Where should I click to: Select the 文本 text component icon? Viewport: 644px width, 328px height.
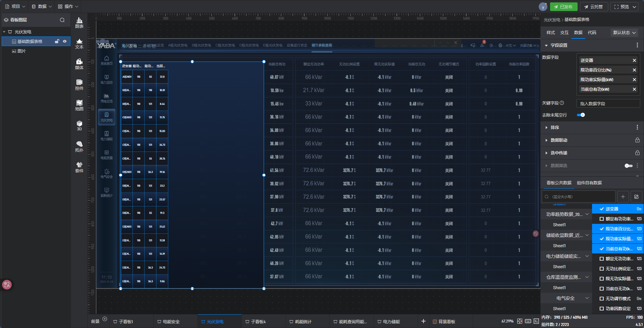[x=79, y=43]
